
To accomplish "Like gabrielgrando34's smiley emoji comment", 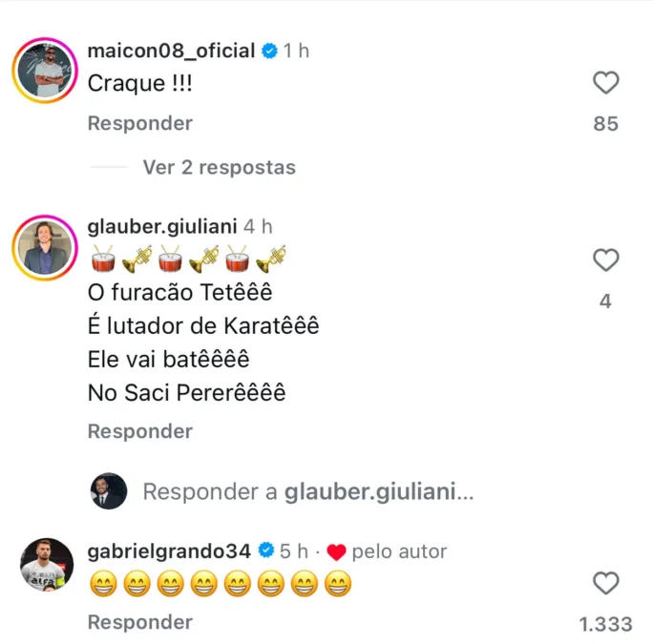I will pos(606,583).
